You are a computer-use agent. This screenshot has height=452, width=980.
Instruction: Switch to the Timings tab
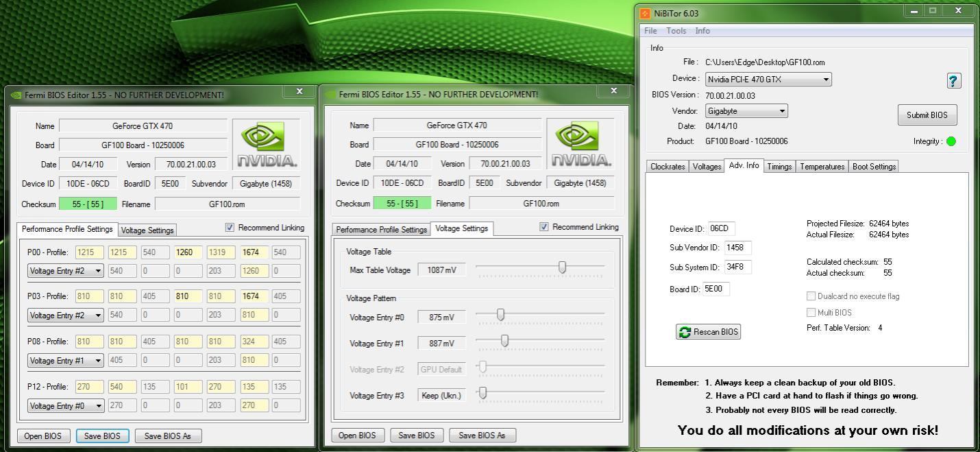[779, 167]
